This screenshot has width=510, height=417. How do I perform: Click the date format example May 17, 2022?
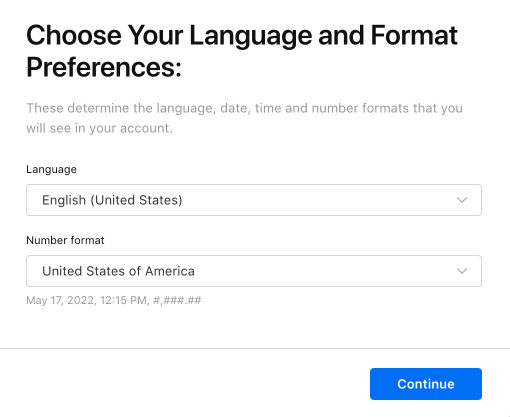pyautogui.click(x=61, y=300)
